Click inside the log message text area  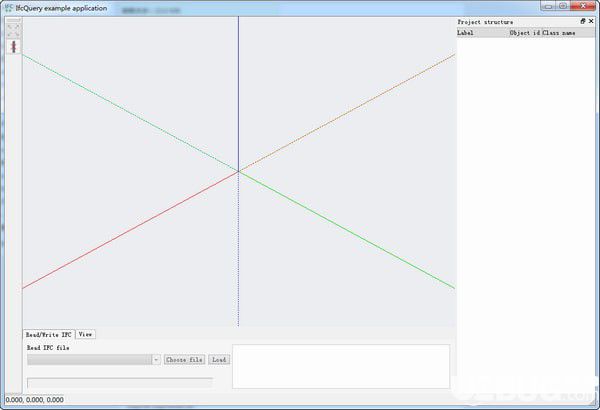click(341, 366)
